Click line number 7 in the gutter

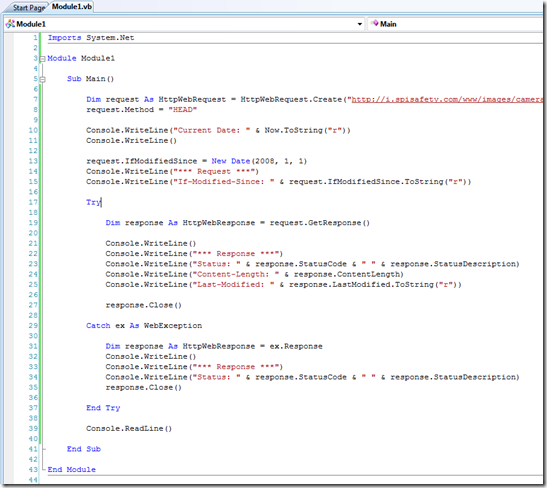click(35, 99)
